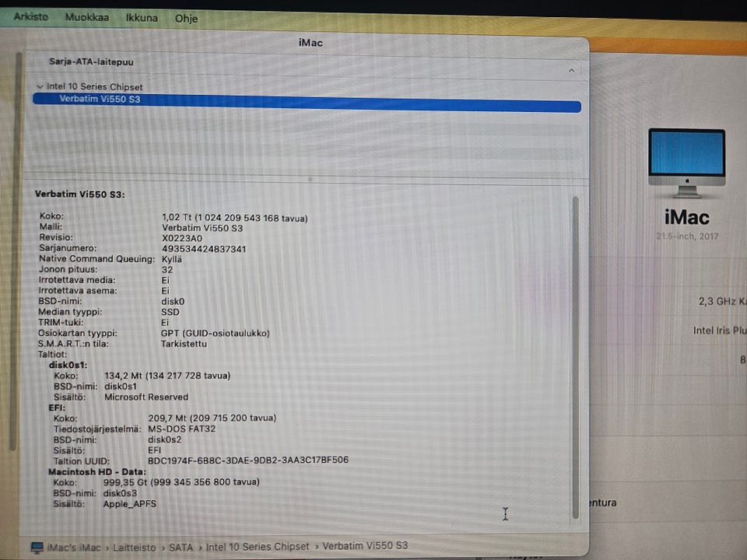Click the Apple_APFS content value
Screen dimensions: 747x560
click(130, 504)
